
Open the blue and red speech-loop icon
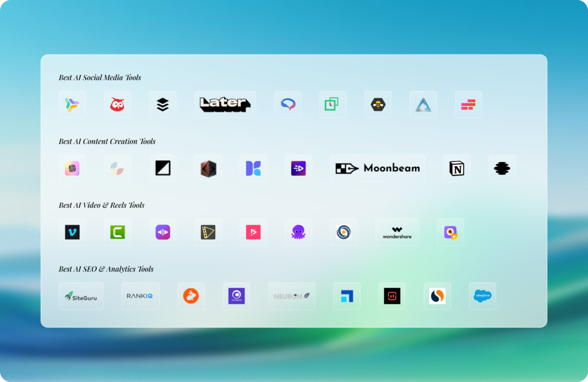288,105
